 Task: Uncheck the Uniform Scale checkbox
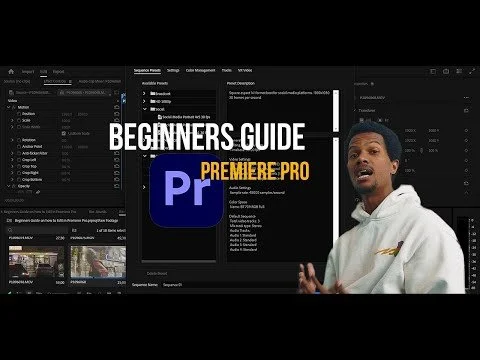[64, 133]
